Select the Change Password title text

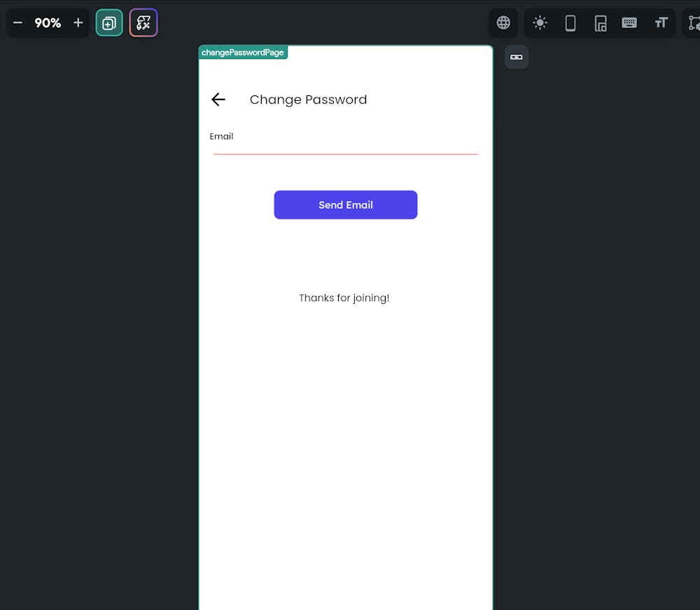click(x=308, y=99)
